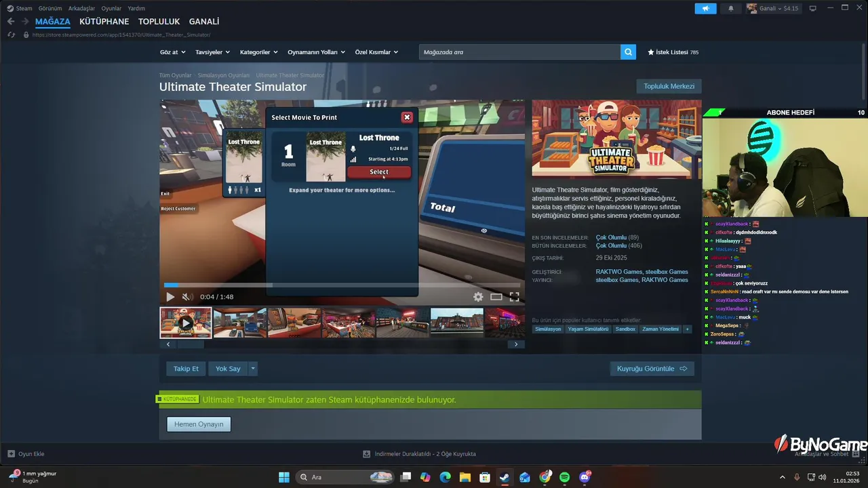
Task: Open the Arkadaşlar menu
Action: [81, 8]
